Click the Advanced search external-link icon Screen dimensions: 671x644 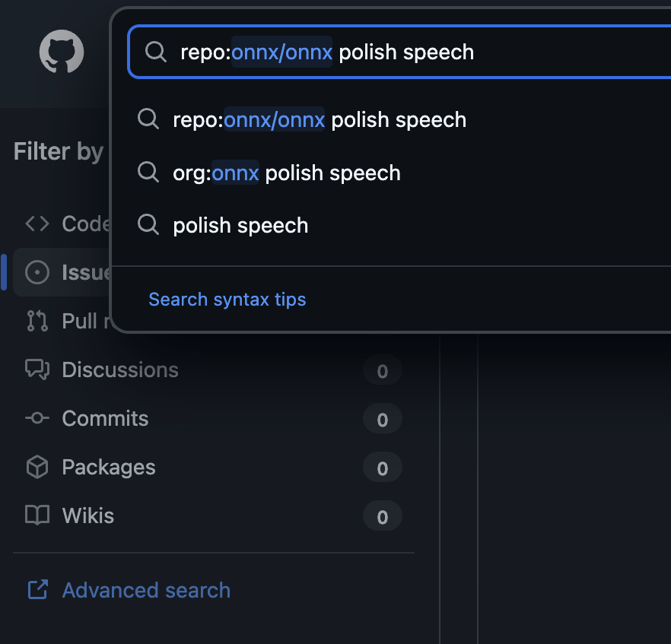tap(37, 590)
